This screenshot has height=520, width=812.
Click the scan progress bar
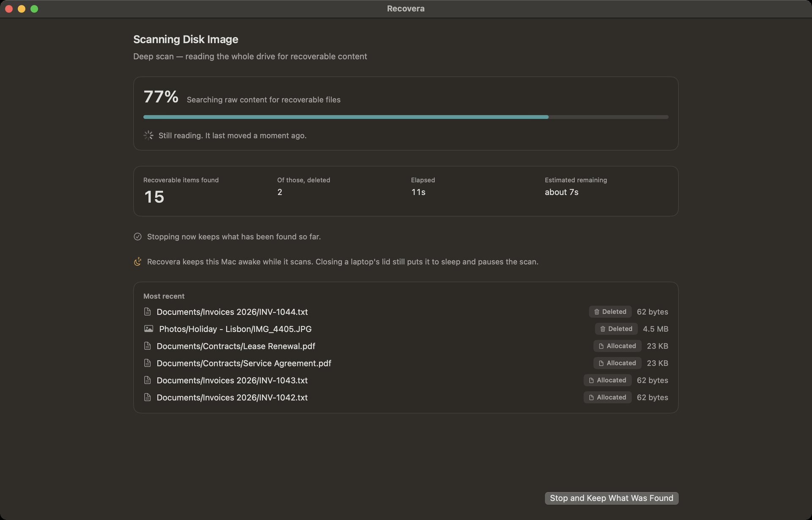[406, 117]
